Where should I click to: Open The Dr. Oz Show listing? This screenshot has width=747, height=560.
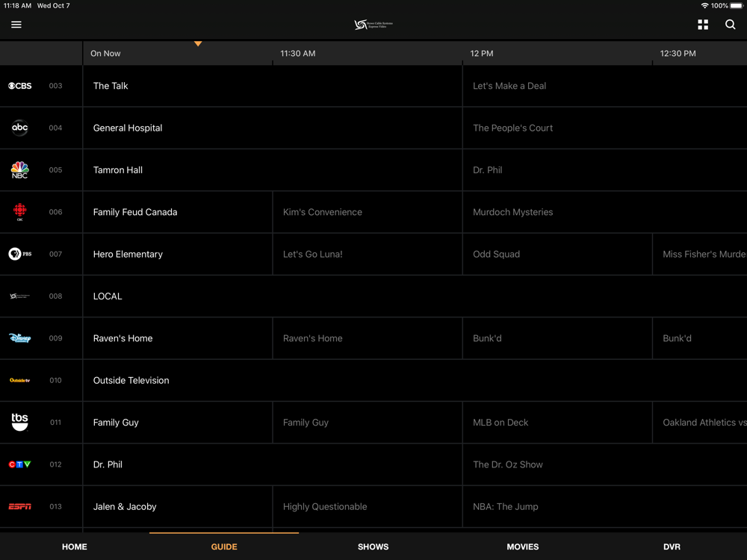(605, 464)
